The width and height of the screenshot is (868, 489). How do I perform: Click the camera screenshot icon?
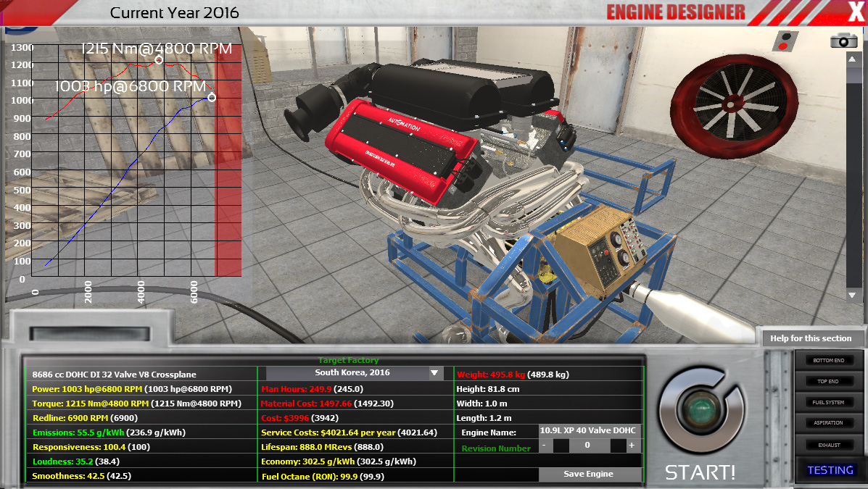[x=843, y=41]
